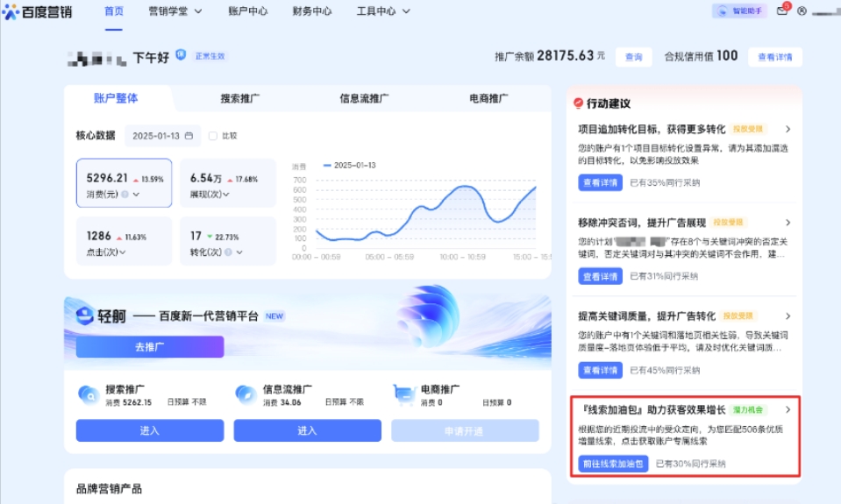Viewport: 841px width, 504px height.
Task: Switch to the 电商推广 tab
Action: [488, 98]
